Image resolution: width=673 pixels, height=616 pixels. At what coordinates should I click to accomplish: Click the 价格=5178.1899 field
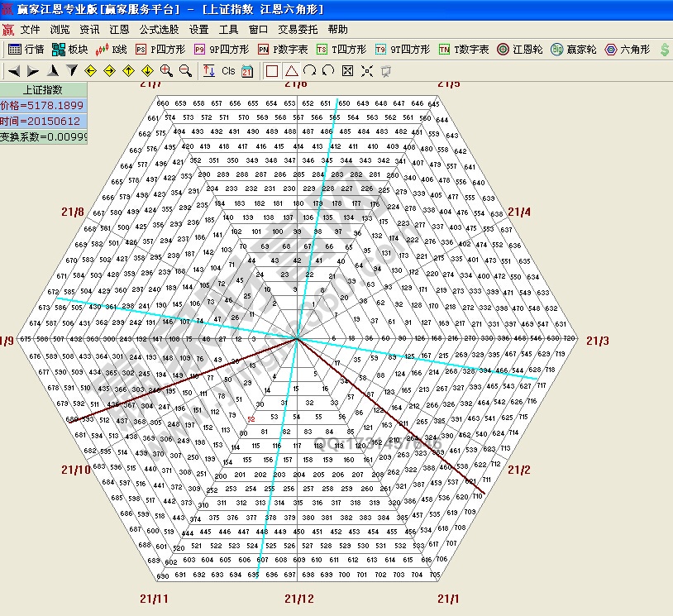(x=42, y=105)
